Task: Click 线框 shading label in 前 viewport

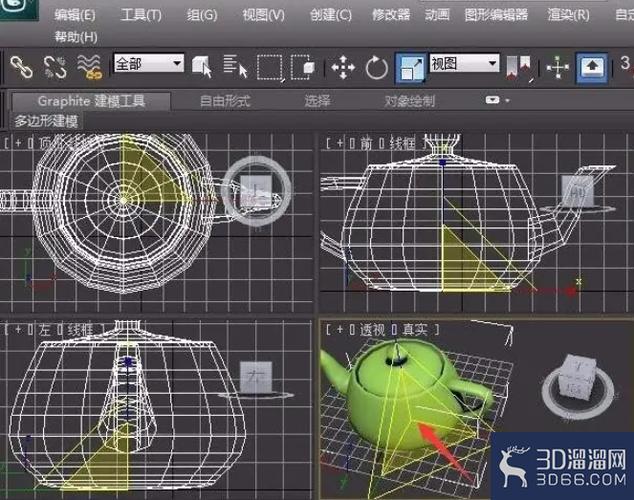Action: point(402,143)
